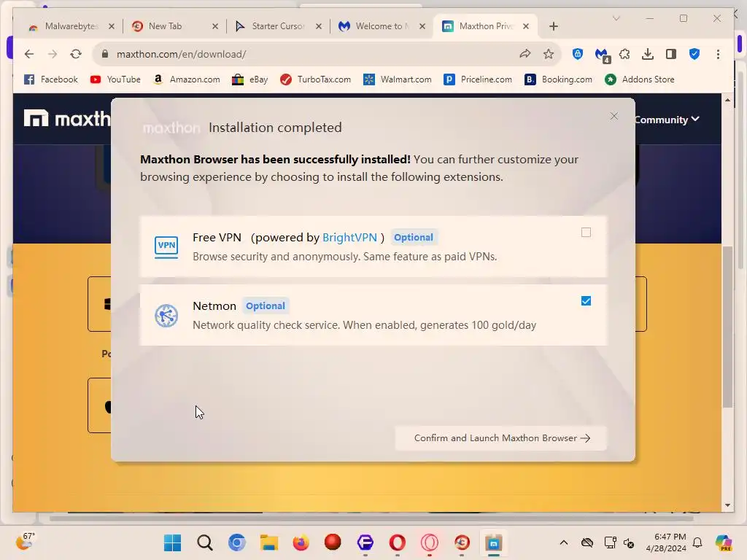Show hidden system tray icons
Screen dimensions: 747x560
pyautogui.click(x=564, y=542)
